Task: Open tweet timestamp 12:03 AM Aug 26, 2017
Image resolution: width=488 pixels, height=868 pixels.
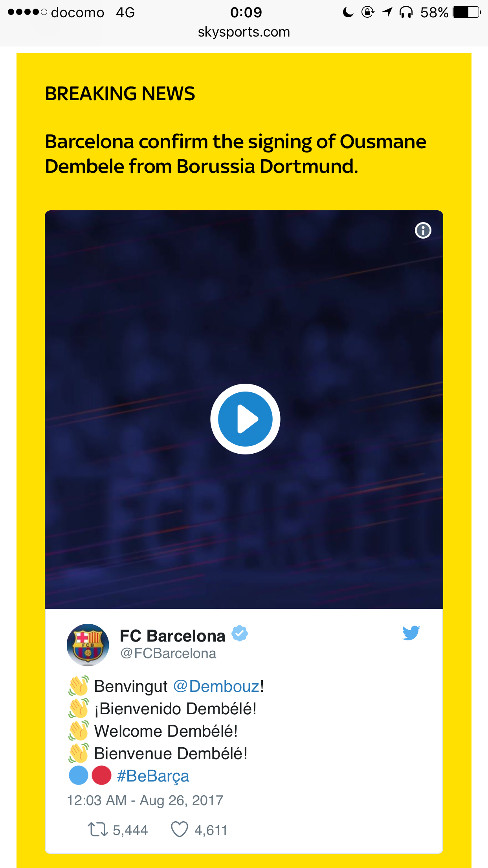Action: 145,800
